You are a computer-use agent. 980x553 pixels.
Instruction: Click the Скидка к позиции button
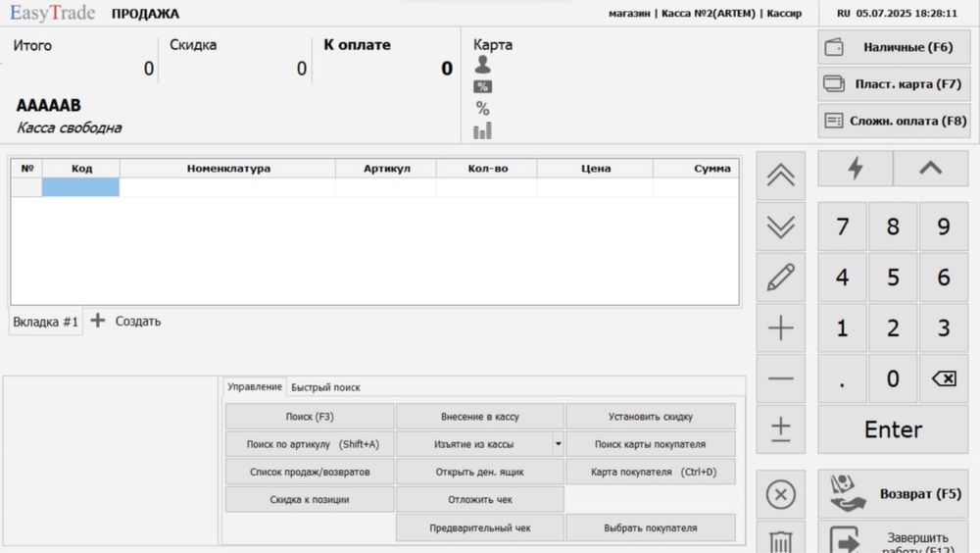(x=310, y=499)
